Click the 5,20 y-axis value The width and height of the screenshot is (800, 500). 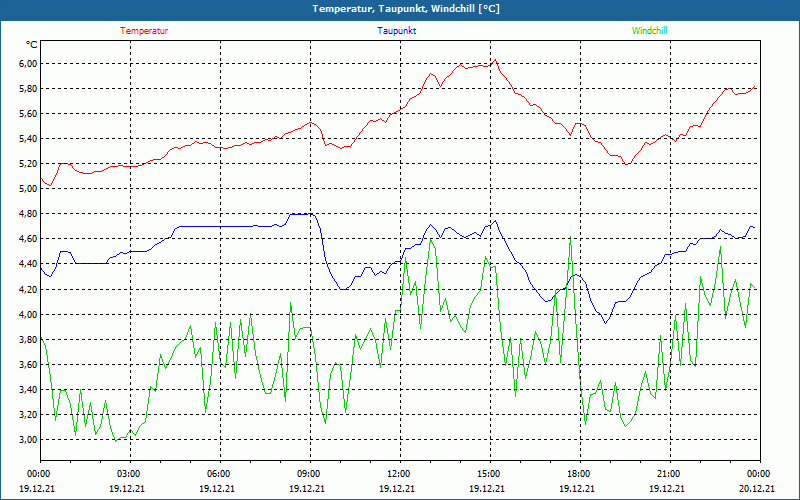[x=28, y=164]
